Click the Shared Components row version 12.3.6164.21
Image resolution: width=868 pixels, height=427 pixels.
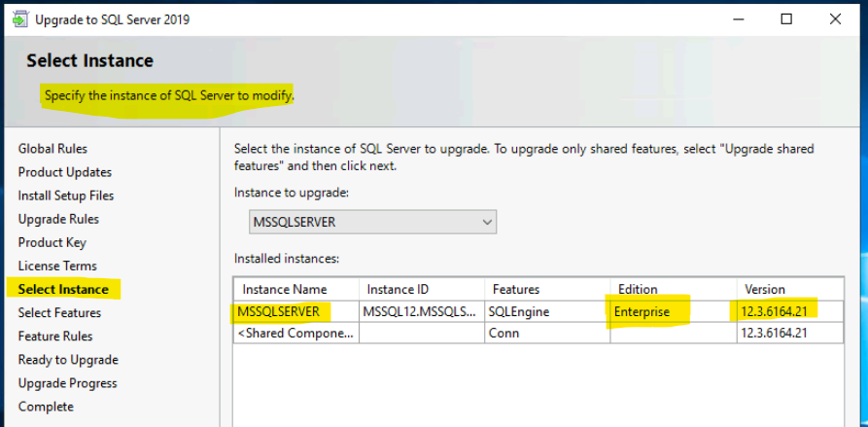(790, 333)
